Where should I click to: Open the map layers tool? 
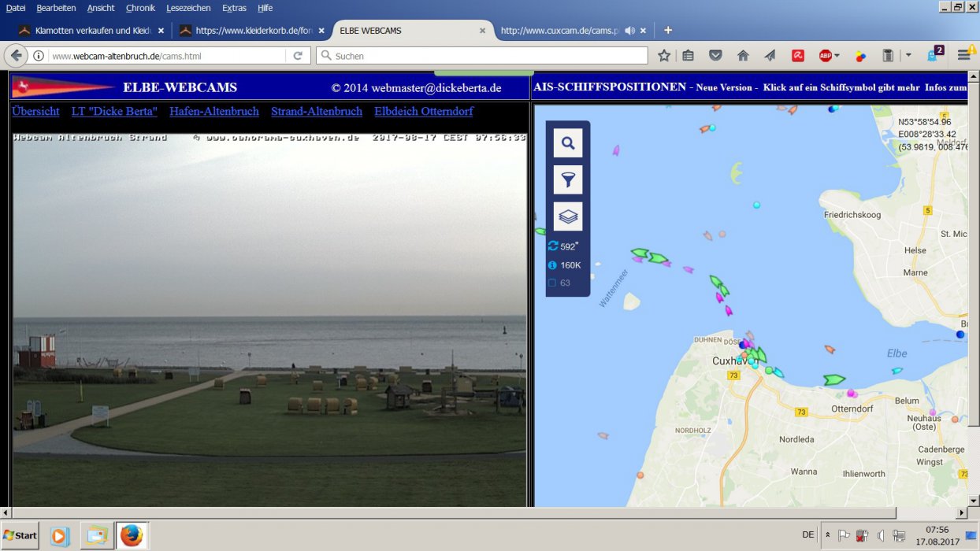(x=567, y=216)
